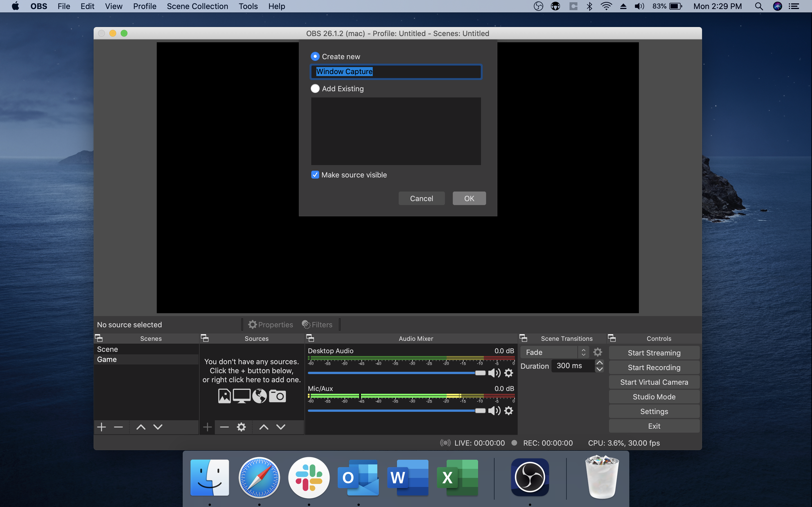Add a new source with the plus icon
This screenshot has height=507, width=812.
(207, 426)
